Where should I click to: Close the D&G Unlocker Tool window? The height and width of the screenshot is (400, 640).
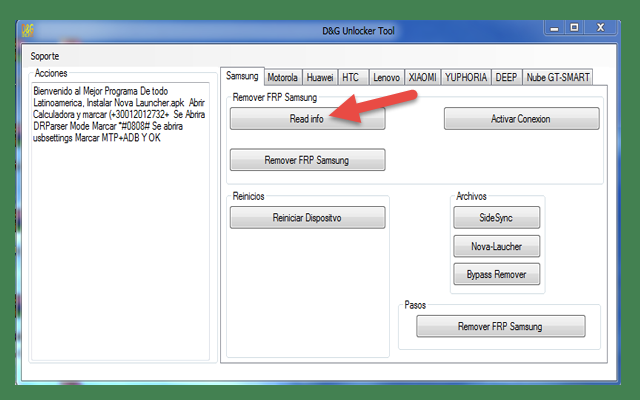[600, 28]
